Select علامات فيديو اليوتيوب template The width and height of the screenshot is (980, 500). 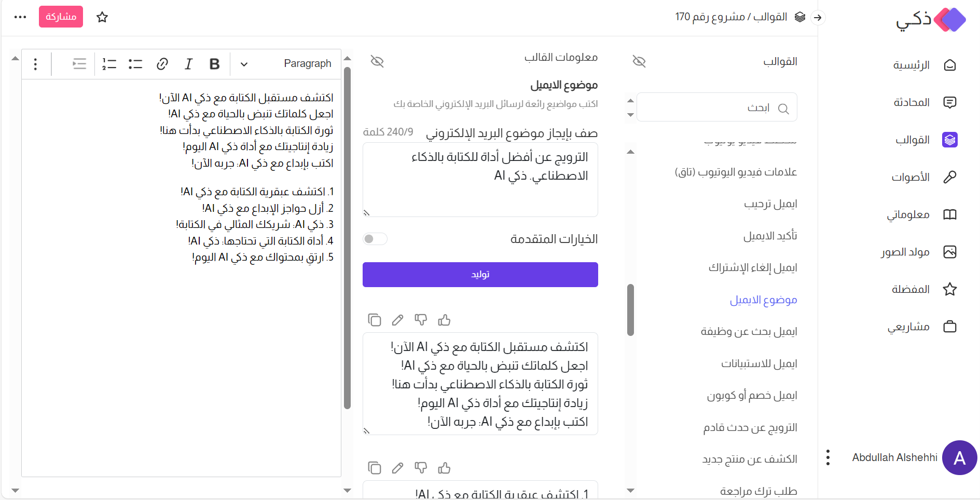click(x=736, y=172)
